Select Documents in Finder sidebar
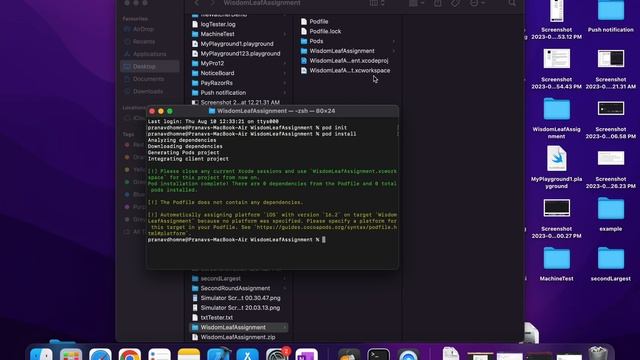640x360 pixels. tap(149, 79)
